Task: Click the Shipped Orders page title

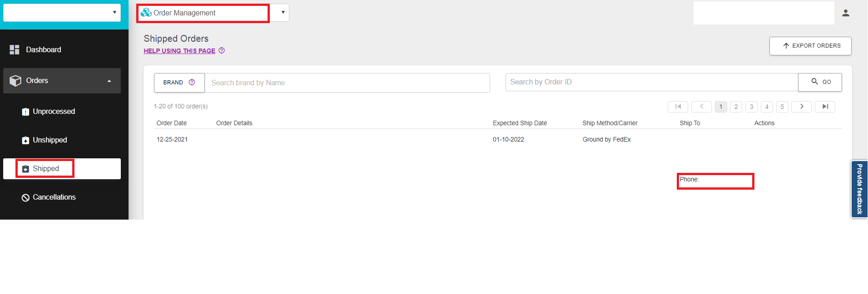Action: pos(176,39)
